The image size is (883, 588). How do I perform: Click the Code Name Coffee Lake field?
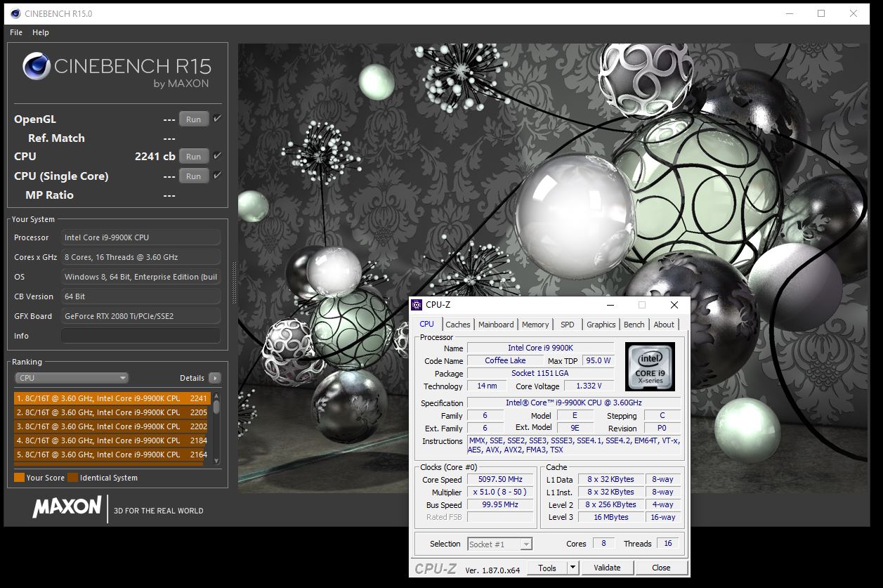505,360
